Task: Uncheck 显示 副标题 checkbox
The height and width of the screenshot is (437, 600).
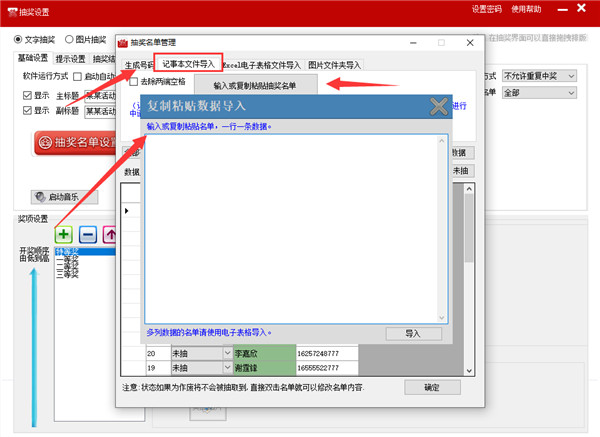Action: coord(27,111)
